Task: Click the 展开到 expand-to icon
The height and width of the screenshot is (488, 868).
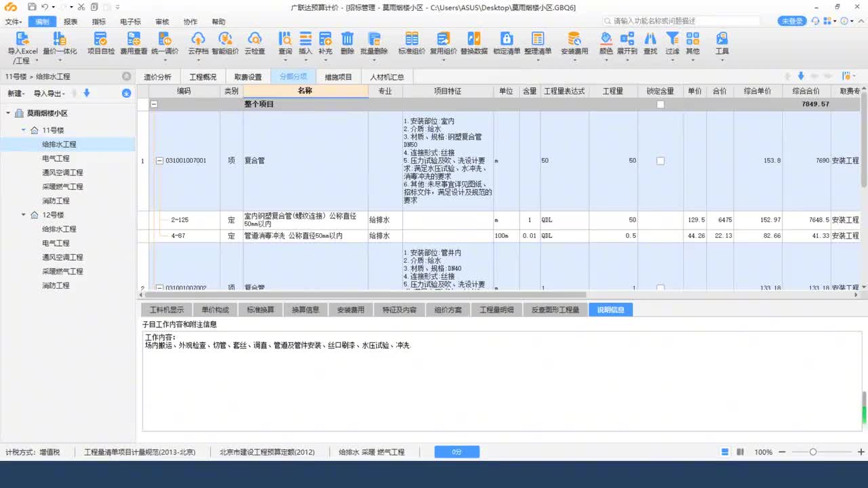Action: tap(627, 39)
